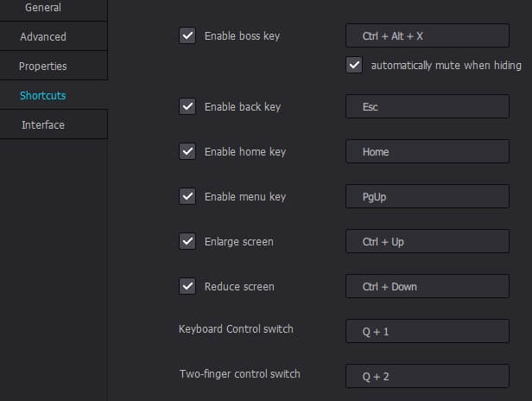This screenshot has width=532, height=401.
Task: Click the Ctrl + Down reduce shortcut field
Action: (427, 286)
